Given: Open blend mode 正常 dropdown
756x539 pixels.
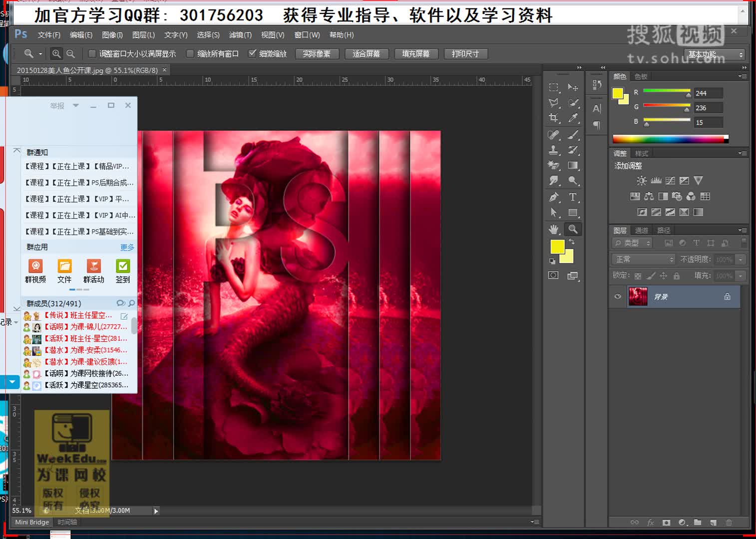Looking at the screenshot, I should (643, 260).
